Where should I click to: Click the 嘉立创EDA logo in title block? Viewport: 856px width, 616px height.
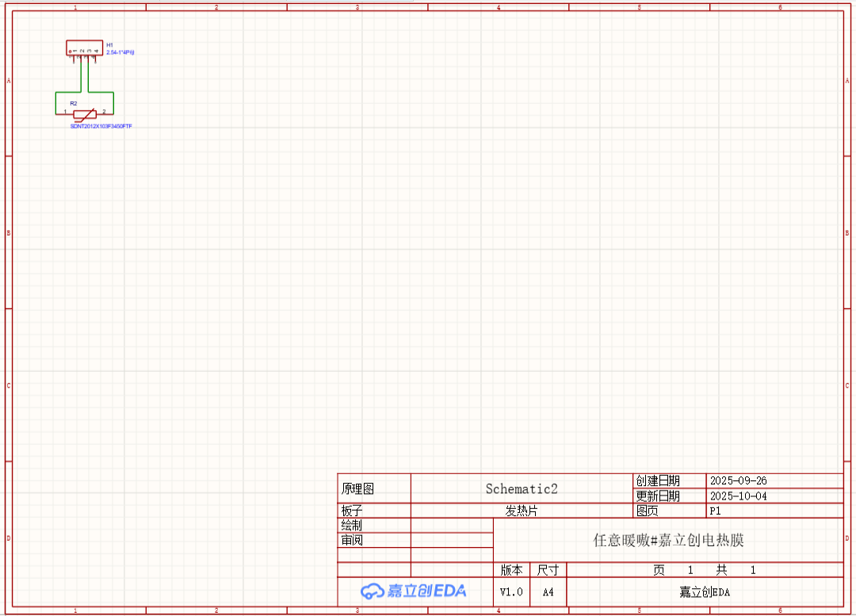pyautogui.click(x=413, y=591)
